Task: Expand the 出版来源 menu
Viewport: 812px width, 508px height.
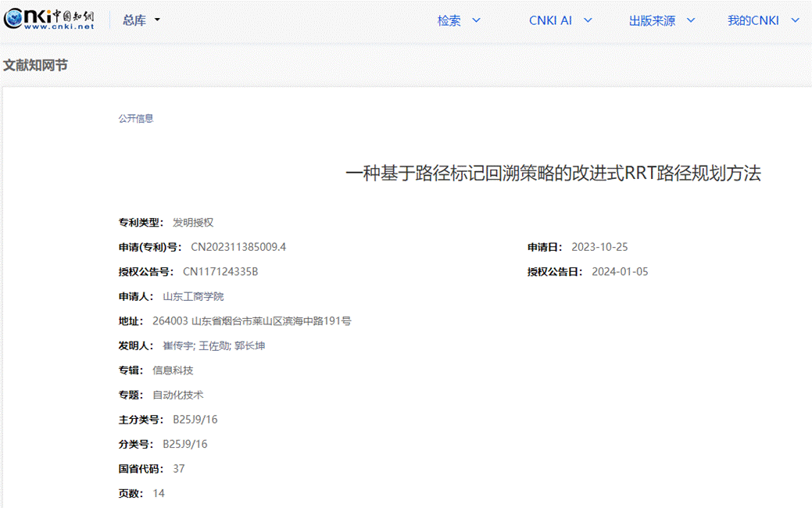Action: (661, 20)
